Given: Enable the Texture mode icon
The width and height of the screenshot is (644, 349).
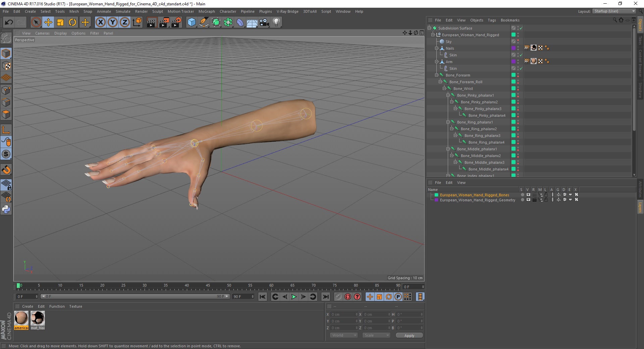Looking at the screenshot, I should (x=6, y=66).
